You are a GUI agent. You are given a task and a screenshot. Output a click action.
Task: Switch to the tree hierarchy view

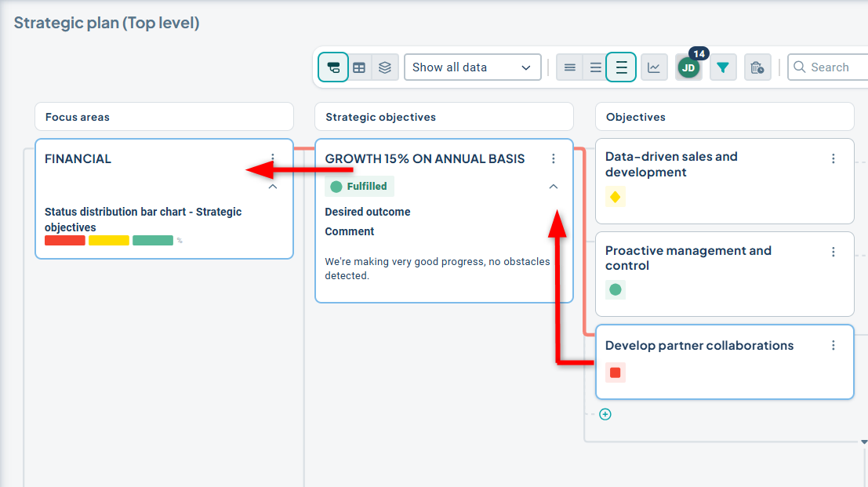point(333,67)
